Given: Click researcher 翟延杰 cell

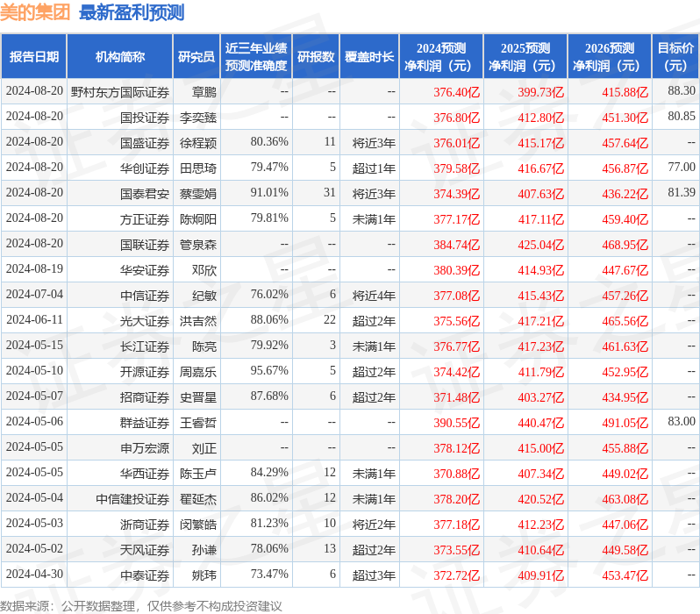Looking at the screenshot, I should click(x=198, y=499).
